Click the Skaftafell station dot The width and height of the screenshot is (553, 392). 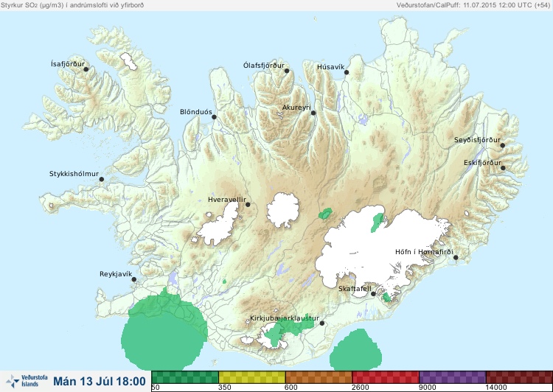(x=374, y=294)
